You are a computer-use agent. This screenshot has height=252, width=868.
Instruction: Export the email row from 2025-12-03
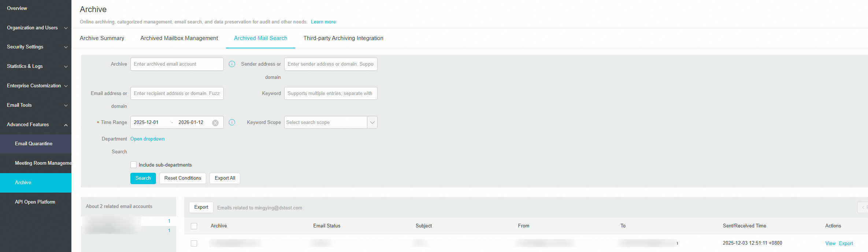846,243
